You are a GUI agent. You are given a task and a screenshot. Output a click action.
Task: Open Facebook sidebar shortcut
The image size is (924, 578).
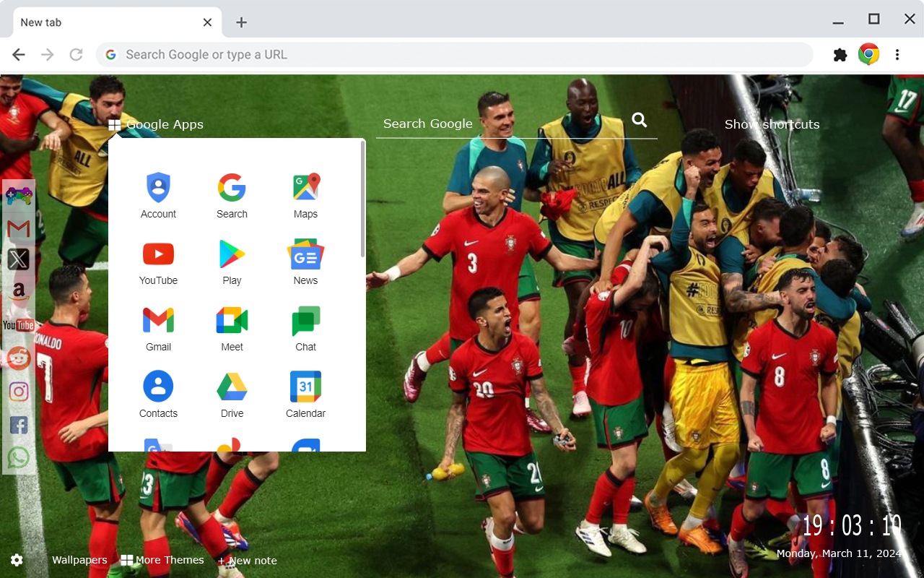(x=19, y=425)
